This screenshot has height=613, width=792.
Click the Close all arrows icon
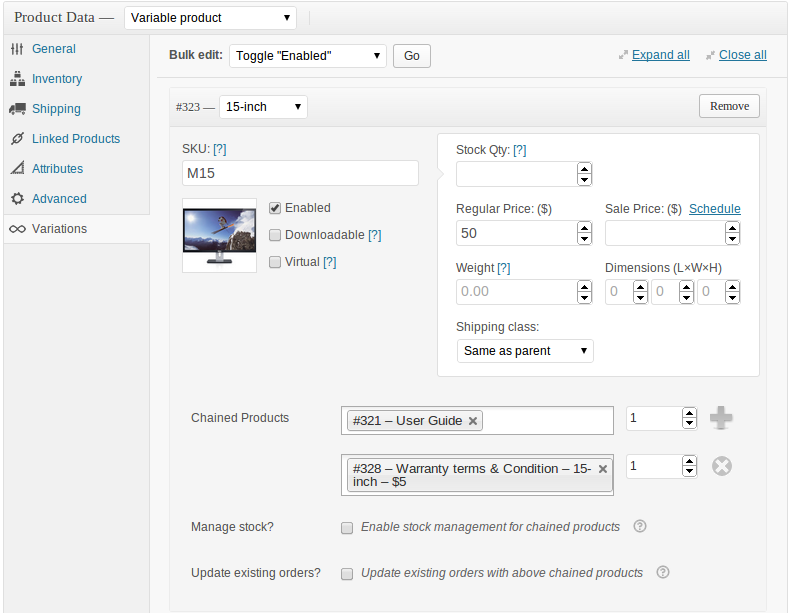[x=710, y=55]
